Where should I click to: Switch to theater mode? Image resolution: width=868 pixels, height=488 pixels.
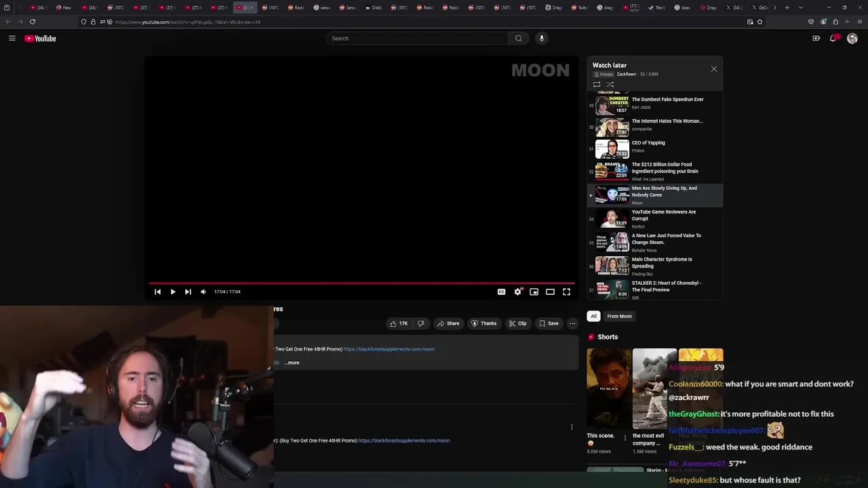(x=550, y=291)
